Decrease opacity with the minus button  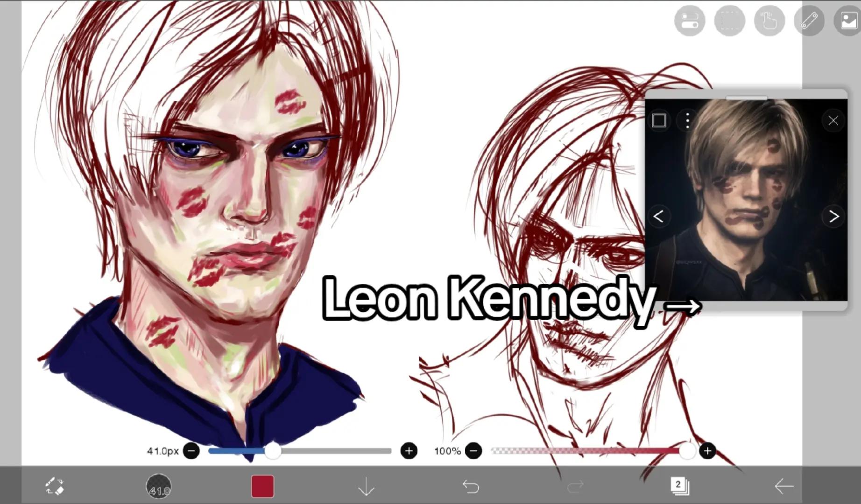473,451
